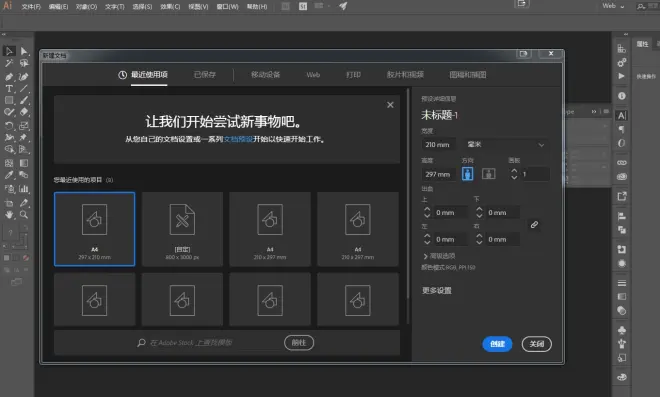Viewport: 660px width, 397px height.
Task: Click the right bleed stepper
Action: coord(479,239)
